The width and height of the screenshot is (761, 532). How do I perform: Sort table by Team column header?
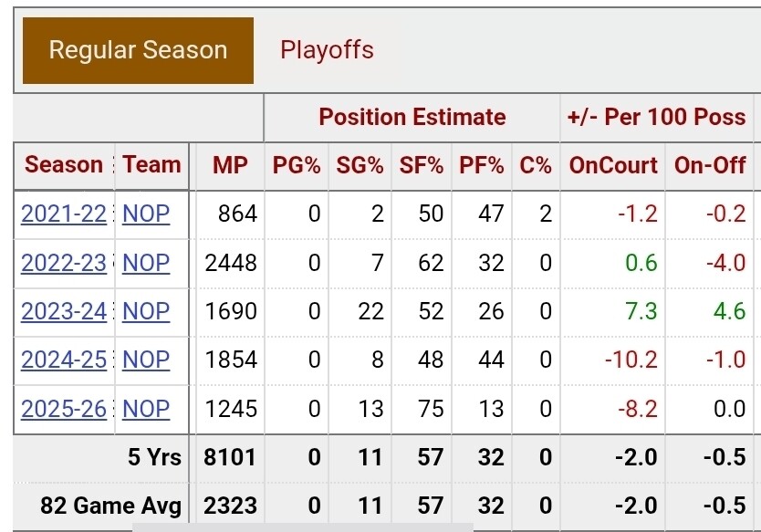151,165
